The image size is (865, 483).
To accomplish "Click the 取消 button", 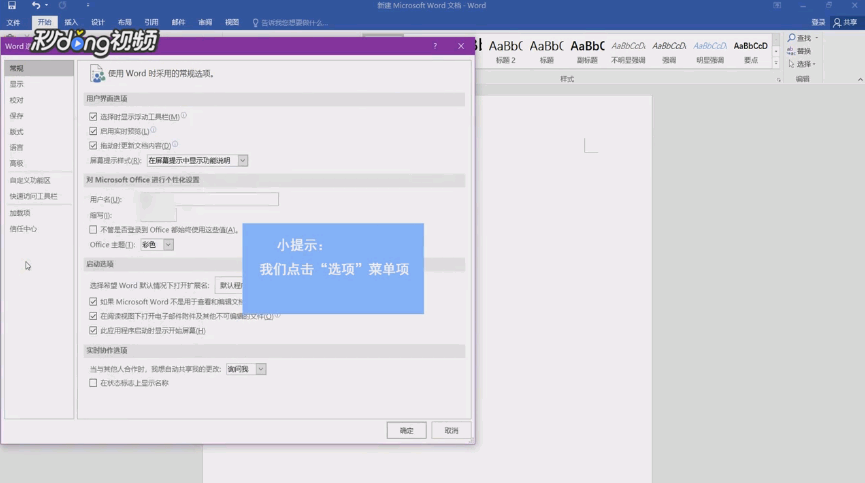I will click(x=451, y=431).
